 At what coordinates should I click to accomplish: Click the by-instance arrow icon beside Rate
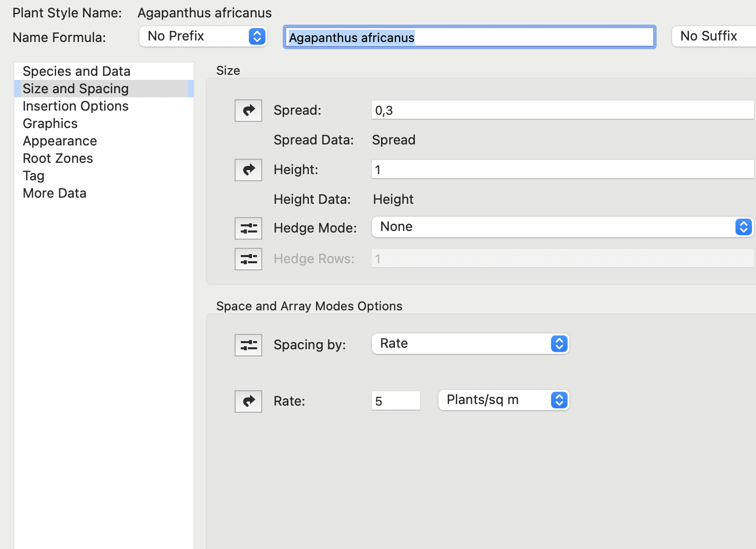[248, 402]
